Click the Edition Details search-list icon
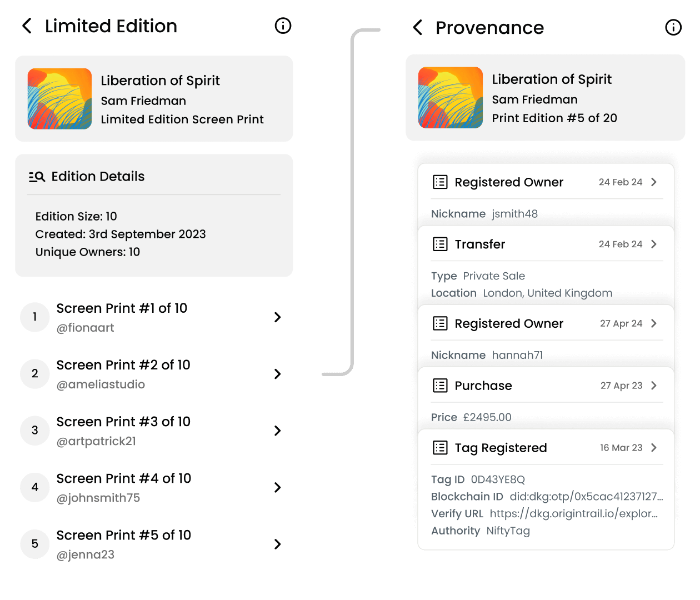The image size is (700, 600). (37, 177)
